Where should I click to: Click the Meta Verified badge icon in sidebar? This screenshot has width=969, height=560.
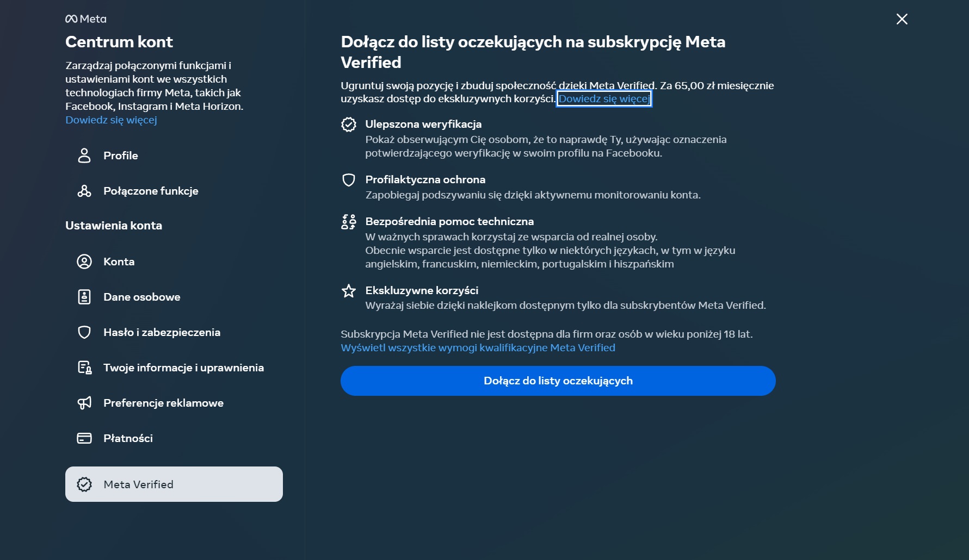tap(84, 484)
